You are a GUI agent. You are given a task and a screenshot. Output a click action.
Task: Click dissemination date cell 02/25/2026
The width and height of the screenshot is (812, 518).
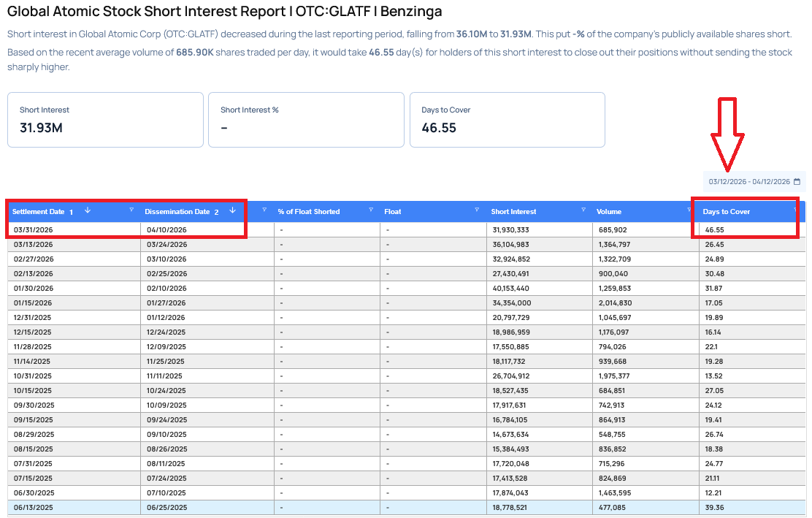[x=166, y=273]
